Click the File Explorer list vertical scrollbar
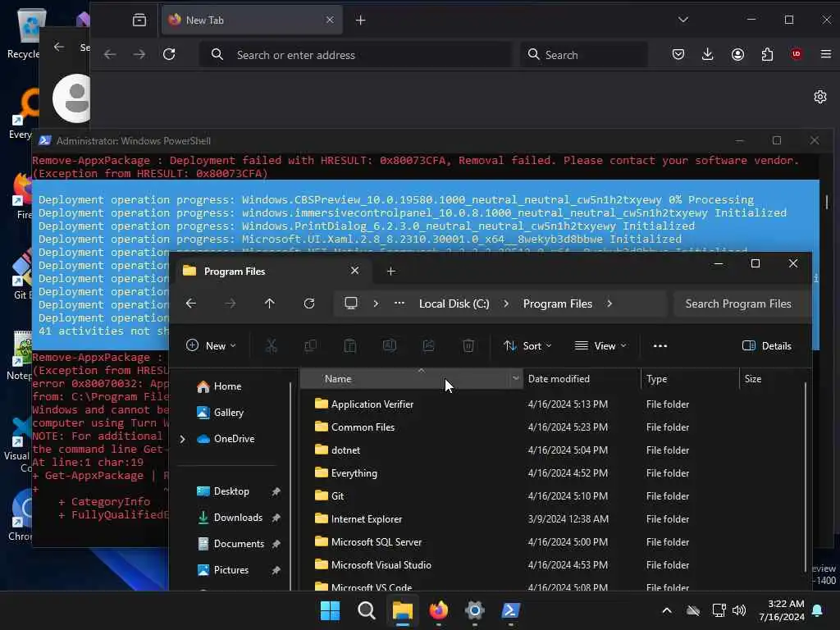840x630 pixels. pos(806,477)
